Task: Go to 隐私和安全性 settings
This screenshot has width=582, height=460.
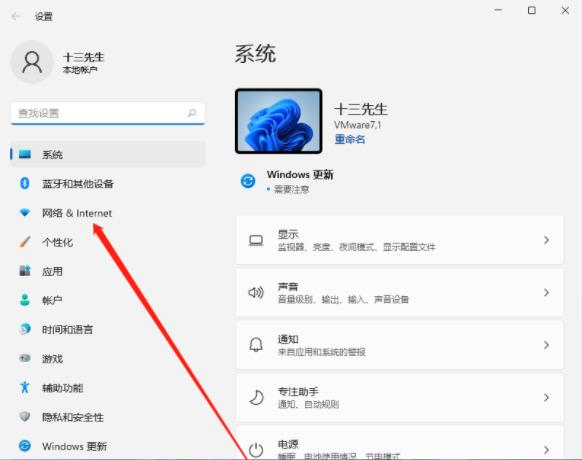Action: [x=108, y=417]
